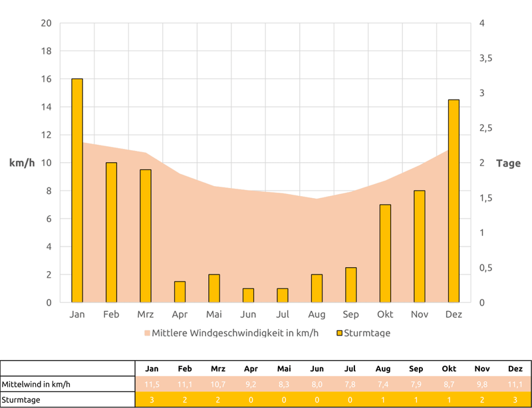The height and width of the screenshot is (408, 532).
Task: Click the short June storm days bar
Action: click(x=248, y=295)
